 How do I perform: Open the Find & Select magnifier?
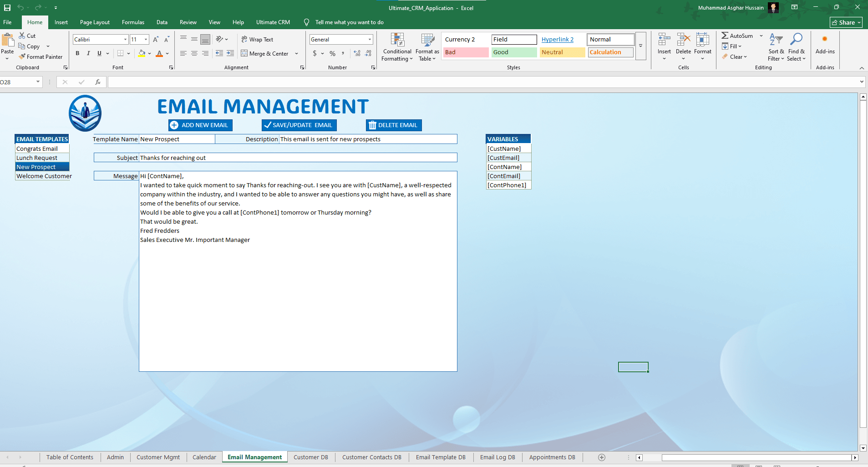[x=796, y=40]
